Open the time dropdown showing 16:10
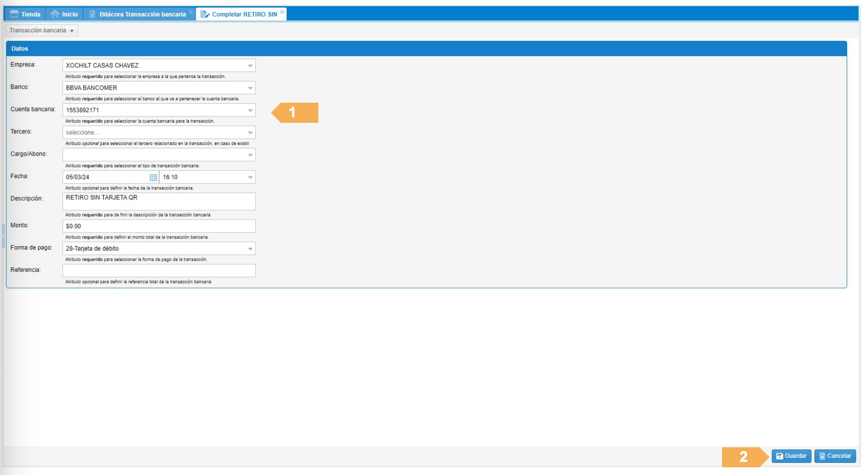This screenshot has height=475, width=868. coord(250,177)
